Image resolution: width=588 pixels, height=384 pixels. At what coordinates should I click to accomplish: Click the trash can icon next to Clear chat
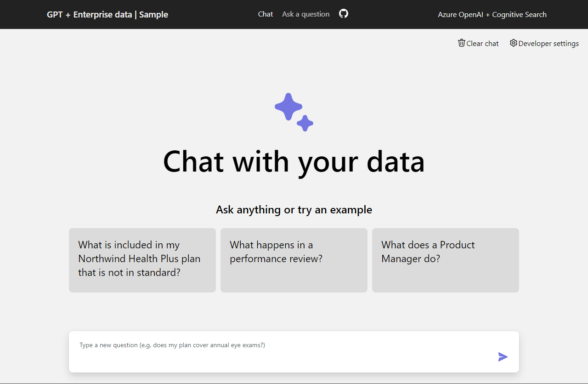[x=461, y=43]
